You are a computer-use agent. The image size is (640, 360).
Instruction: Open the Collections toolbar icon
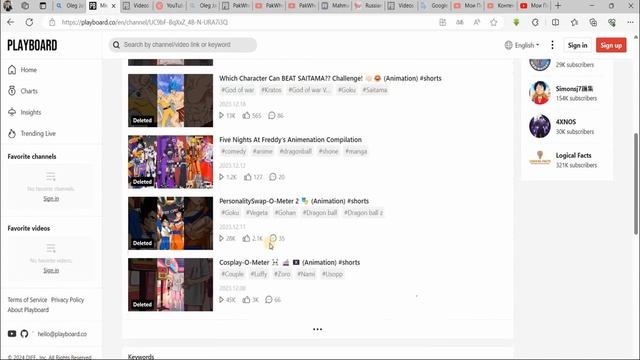(593, 22)
